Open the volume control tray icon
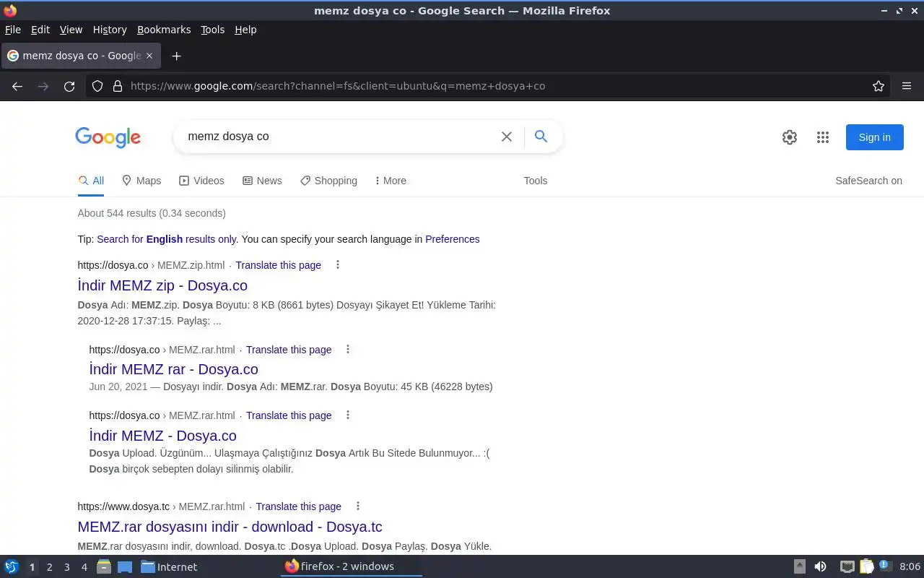 [x=820, y=566]
